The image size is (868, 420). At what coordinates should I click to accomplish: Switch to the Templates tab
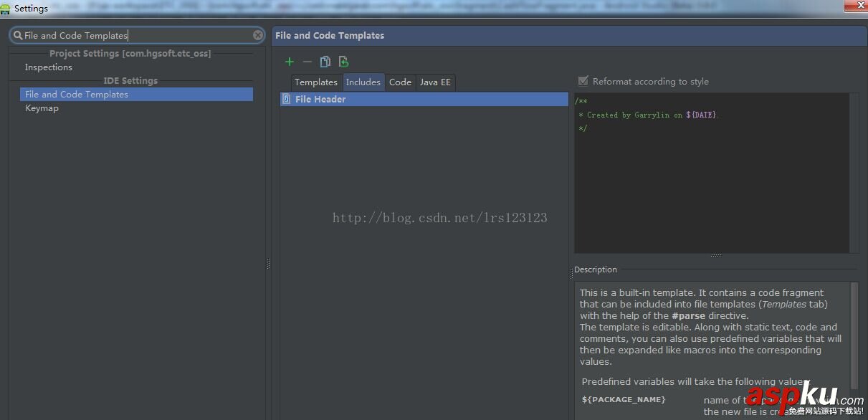click(x=315, y=82)
